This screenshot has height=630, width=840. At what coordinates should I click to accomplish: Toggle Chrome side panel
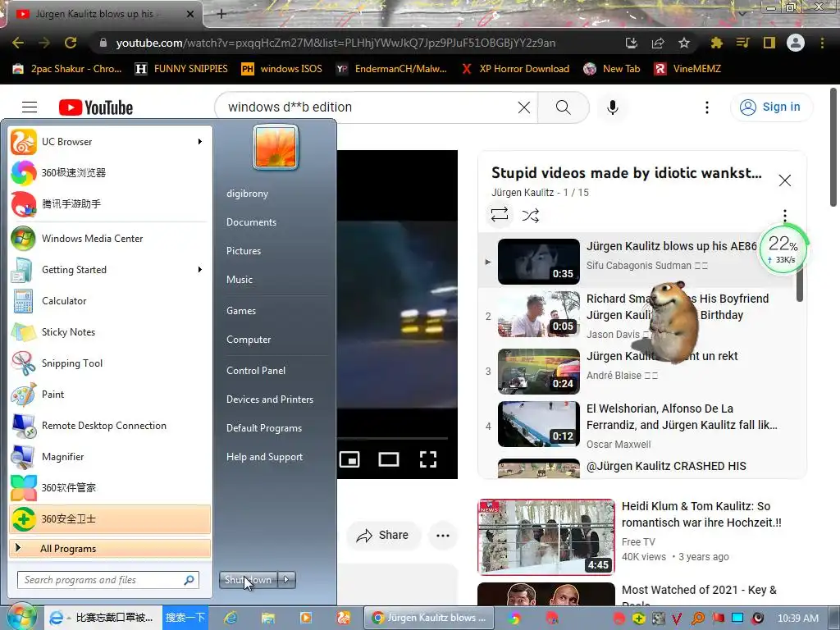click(x=769, y=43)
